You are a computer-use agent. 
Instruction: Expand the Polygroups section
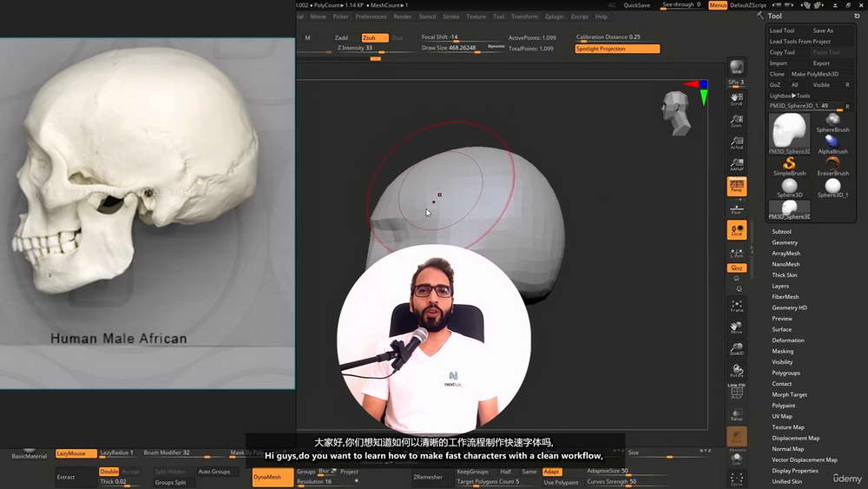[786, 373]
